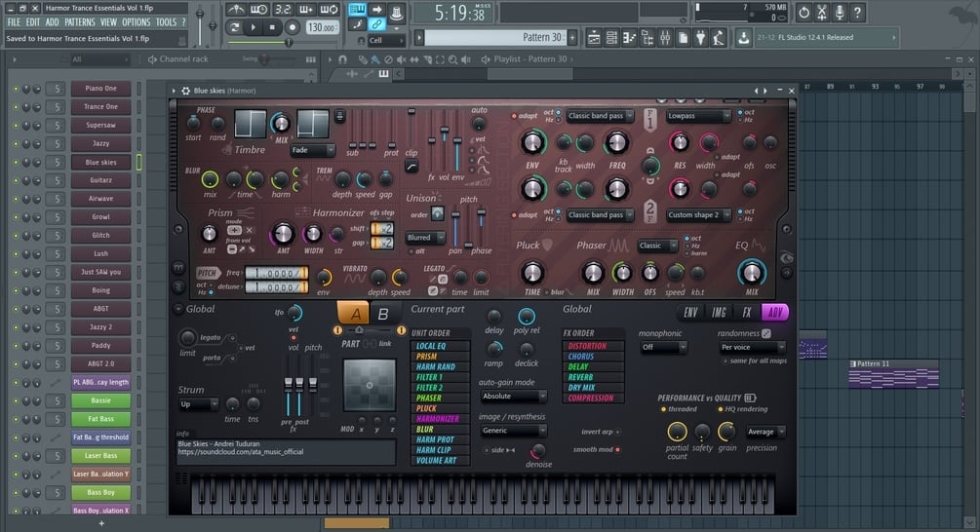Toggle the multilink to controllers icon
Image resolution: width=980 pixels, height=532 pixels.
point(376,24)
